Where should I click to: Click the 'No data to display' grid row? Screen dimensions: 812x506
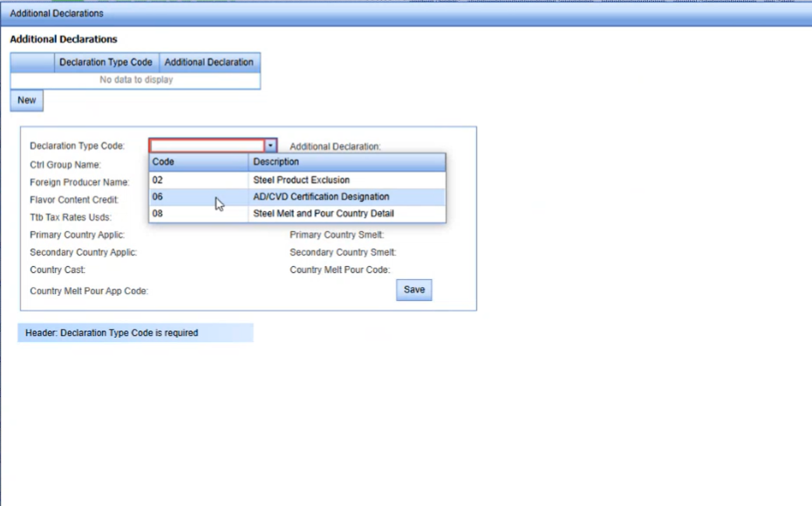coord(136,80)
